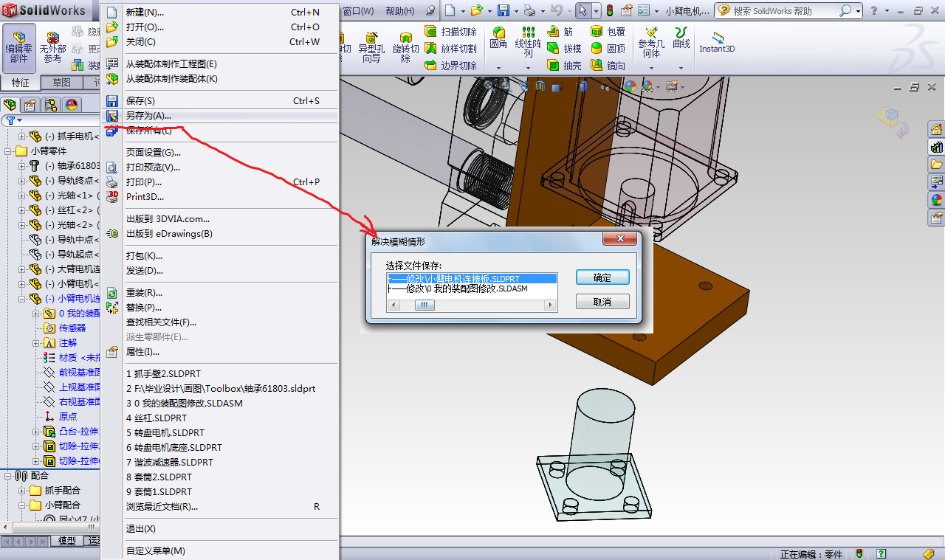
Task: Click the traffic-light rebuild icon in toolbar
Action: pos(609,11)
